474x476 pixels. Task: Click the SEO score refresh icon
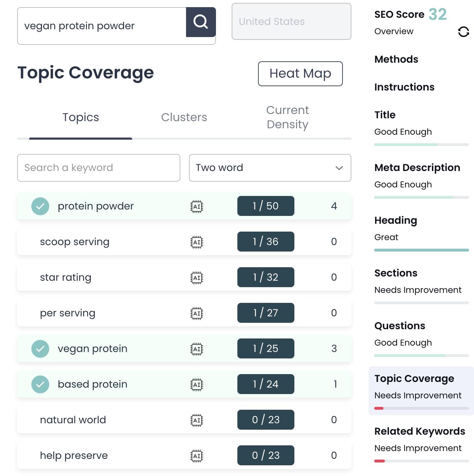(463, 32)
